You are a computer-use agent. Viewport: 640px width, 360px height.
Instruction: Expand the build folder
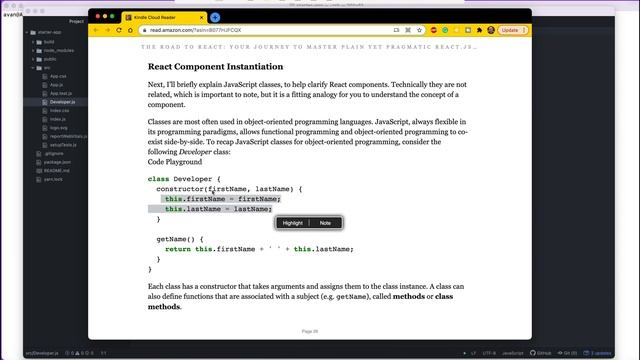tap(33, 42)
